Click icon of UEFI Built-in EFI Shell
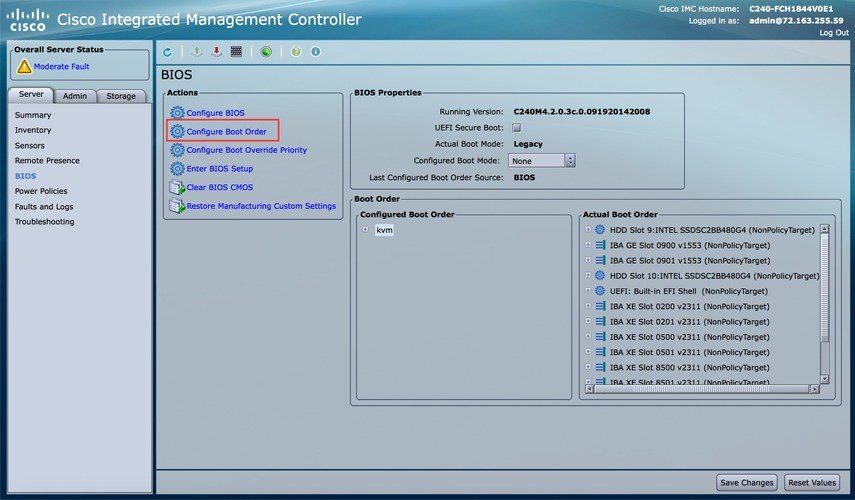This screenshot has height=500, width=855. (x=600, y=291)
